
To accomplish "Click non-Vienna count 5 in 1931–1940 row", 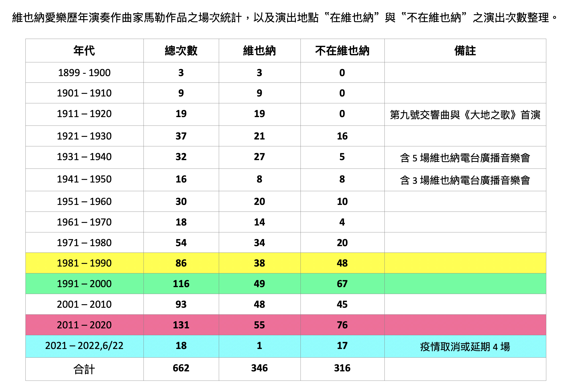I will [342, 157].
